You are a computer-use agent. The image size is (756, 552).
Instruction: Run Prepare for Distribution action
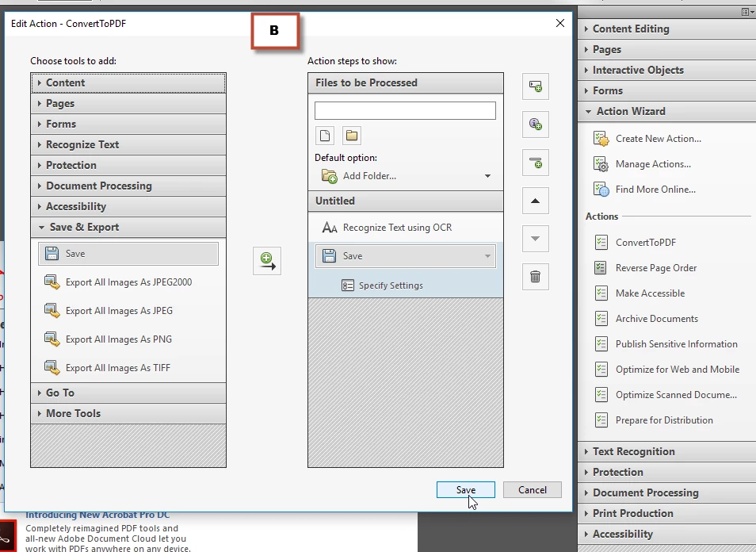coord(655,420)
